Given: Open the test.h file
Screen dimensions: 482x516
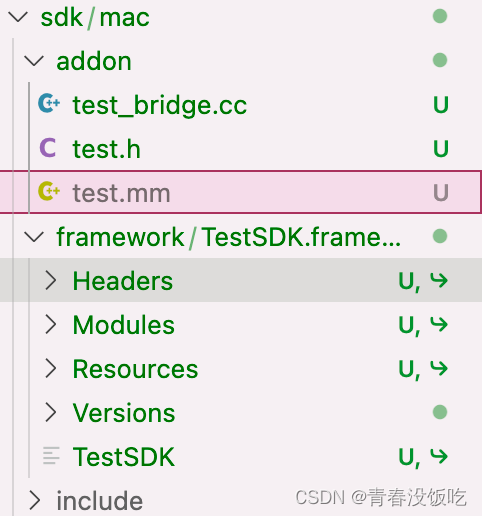Looking at the screenshot, I should 107,149.
